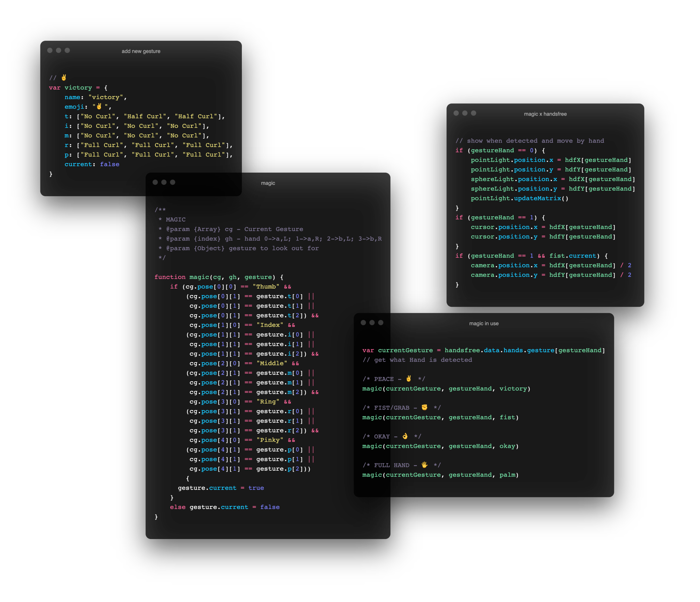Click the 'magic x handsfree' window title

(545, 114)
